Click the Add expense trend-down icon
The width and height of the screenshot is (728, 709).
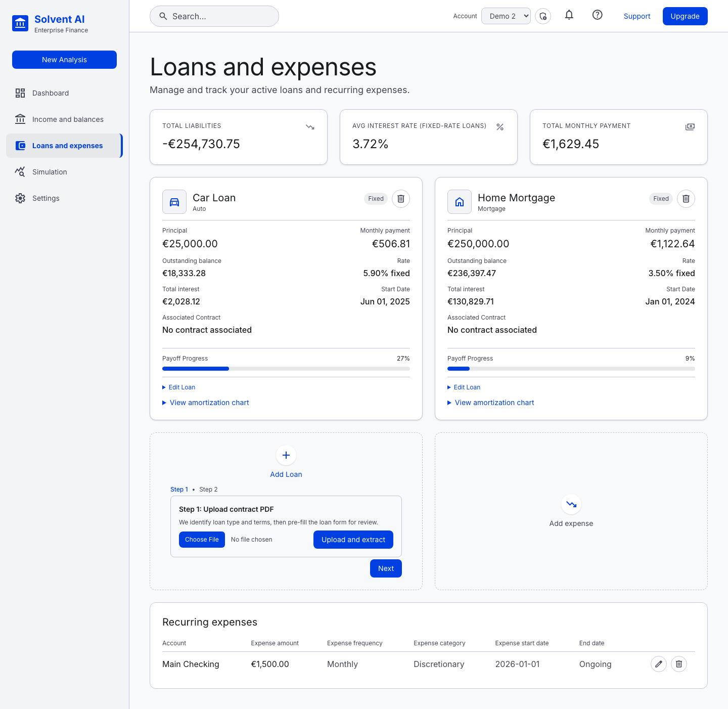point(571,504)
